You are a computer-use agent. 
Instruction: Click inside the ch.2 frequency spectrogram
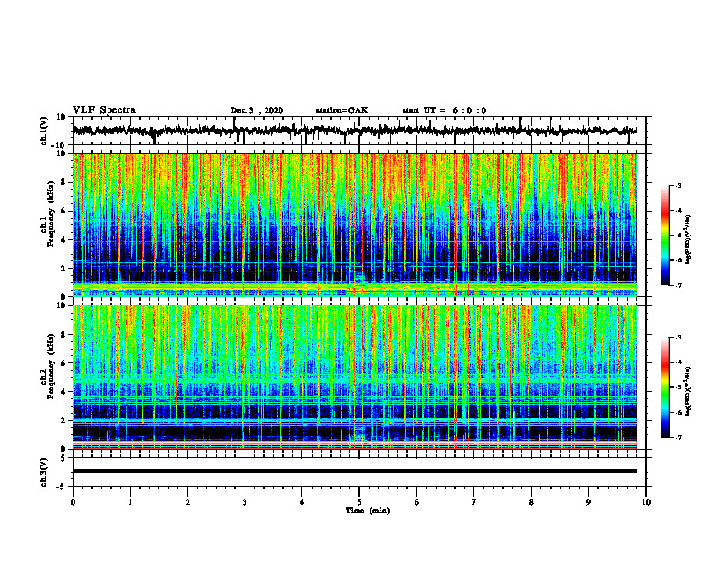[354, 377]
